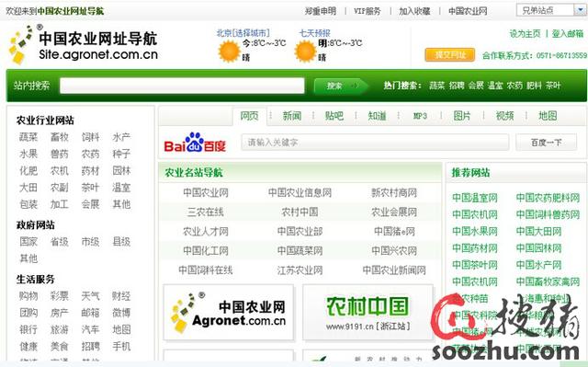Image resolution: width=588 pixels, height=367 pixels.
Task: Open 手机 under 生活服务
Action: (121, 346)
